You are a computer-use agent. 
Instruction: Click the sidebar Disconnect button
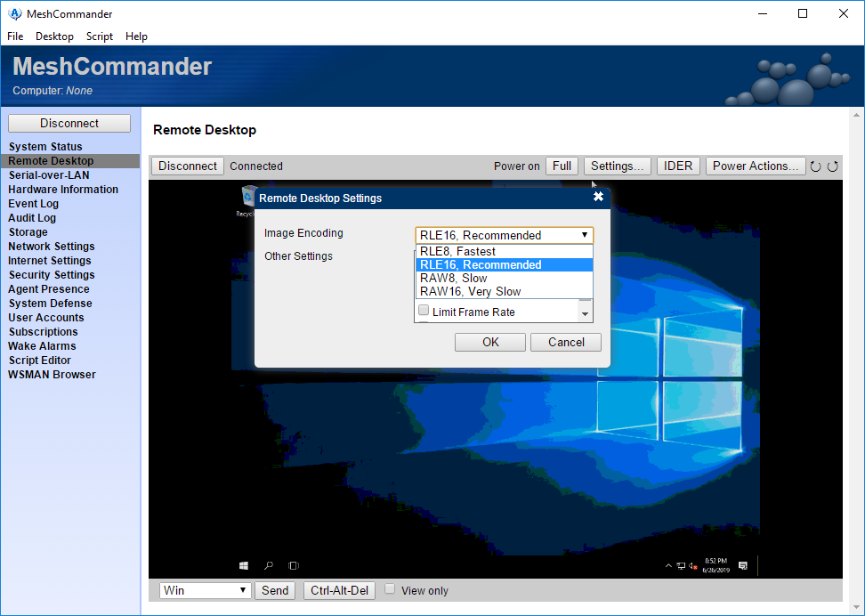69,123
